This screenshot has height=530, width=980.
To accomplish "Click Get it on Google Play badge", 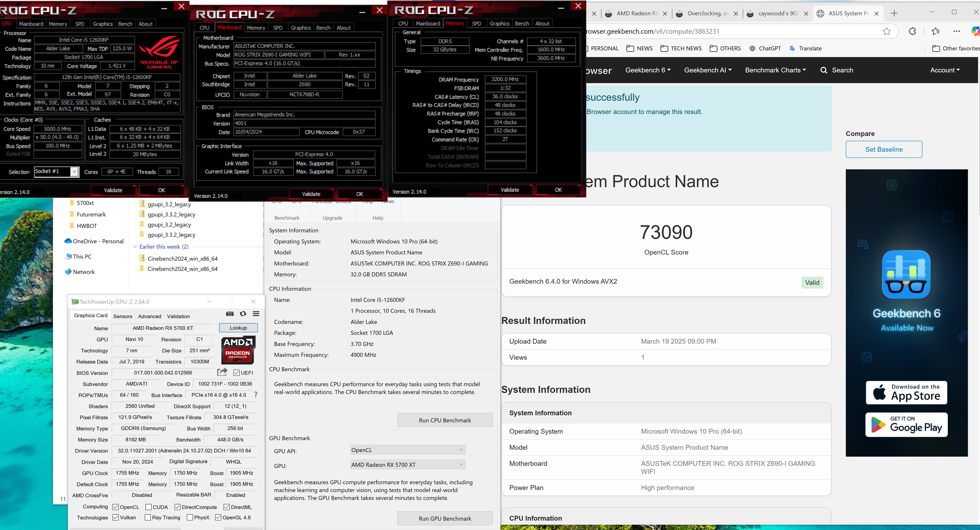I will point(906,425).
